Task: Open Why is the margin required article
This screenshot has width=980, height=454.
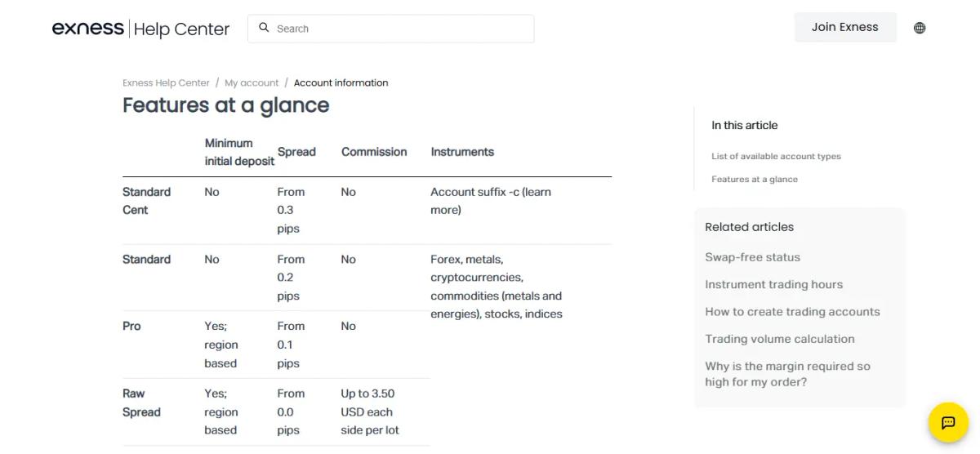Action: point(788,374)
